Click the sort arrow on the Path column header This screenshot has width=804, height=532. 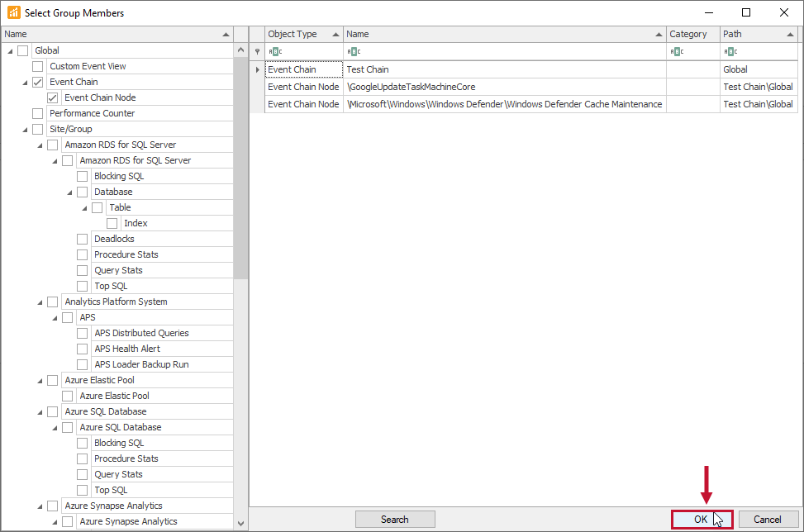pyautogui.click(x=789, y=35)
